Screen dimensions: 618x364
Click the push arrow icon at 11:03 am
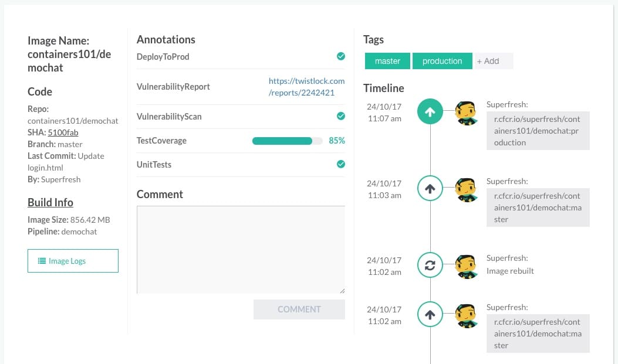[430, 189]
